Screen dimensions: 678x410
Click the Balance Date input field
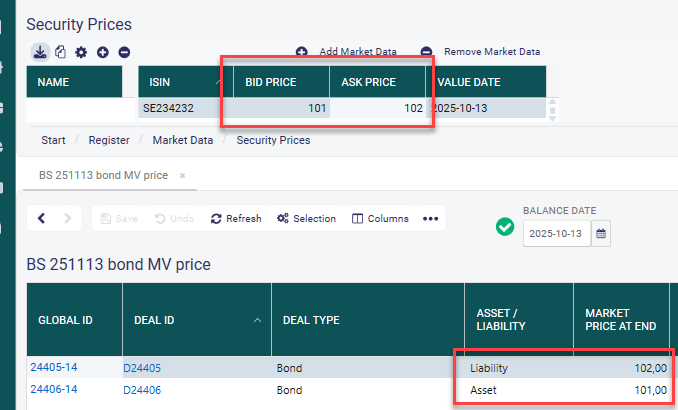556,233
